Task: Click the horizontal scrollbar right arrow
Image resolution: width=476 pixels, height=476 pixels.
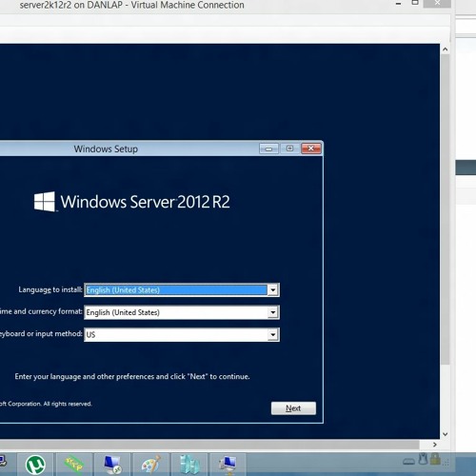Action: 435,445
